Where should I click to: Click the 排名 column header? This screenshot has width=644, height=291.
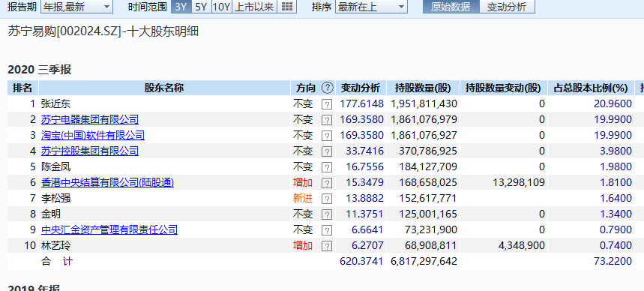[x=23, y=88]
